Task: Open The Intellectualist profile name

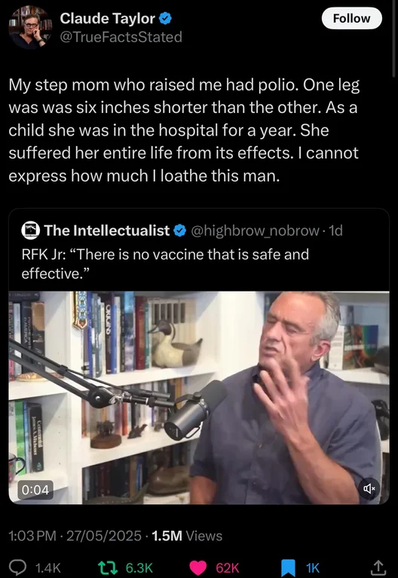Action: click(x=107, y=231)
